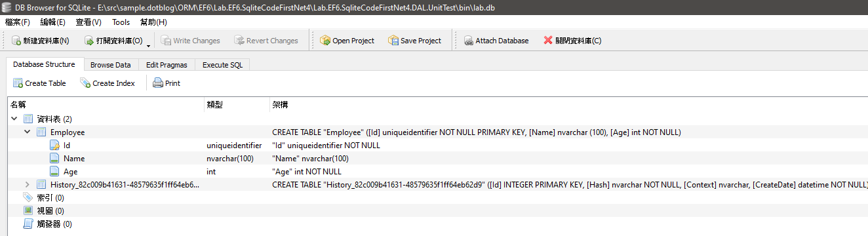This screenshot has width=868, height=236.
Task: Select the Id primary key field icon
Action: 54,146
